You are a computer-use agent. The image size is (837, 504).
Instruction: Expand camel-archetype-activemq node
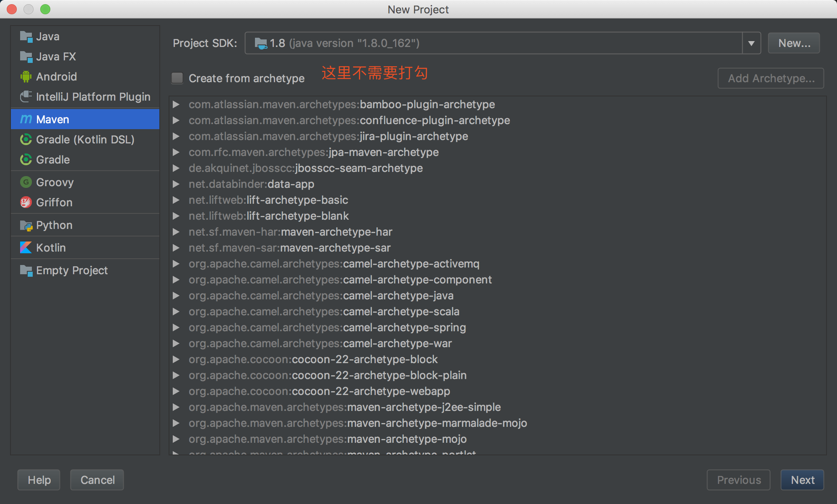tap(176, 264)
